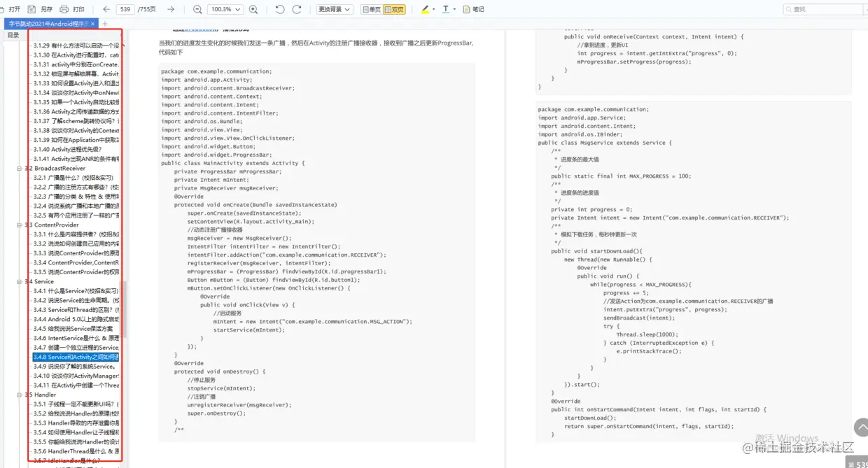
Task: Open outline entry 3.5.1 子线程一定不能更新UI吗
Action: pyautogui.click(x=76, y=404)
